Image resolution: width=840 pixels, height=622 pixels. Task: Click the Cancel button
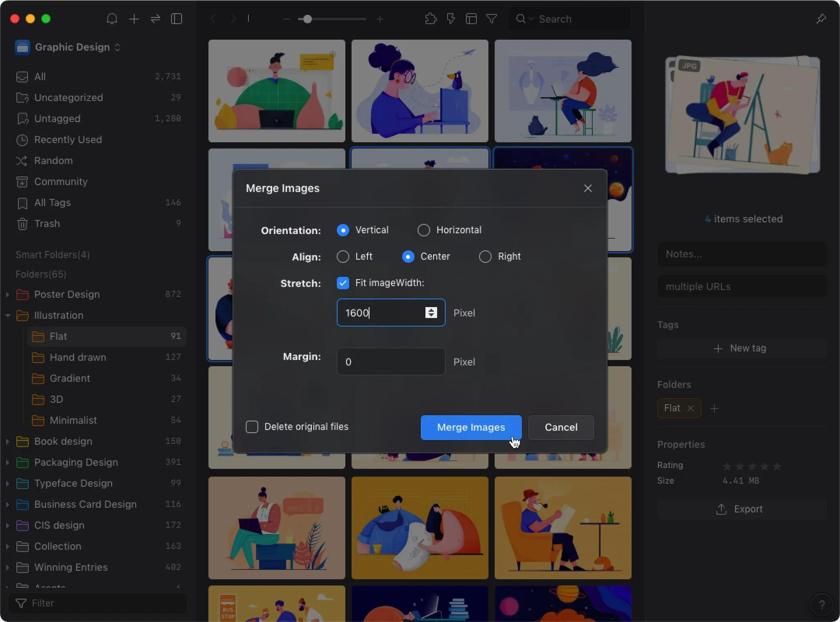(561, 427)
